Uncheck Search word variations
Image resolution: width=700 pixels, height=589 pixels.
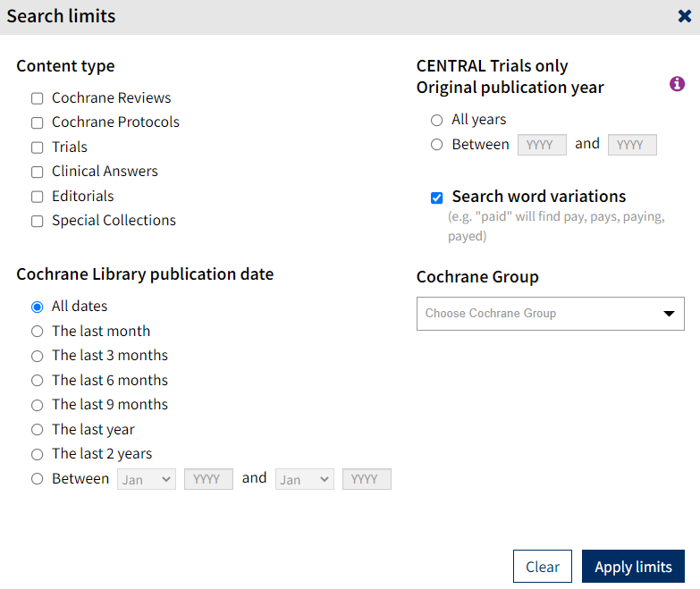point(436,198)
